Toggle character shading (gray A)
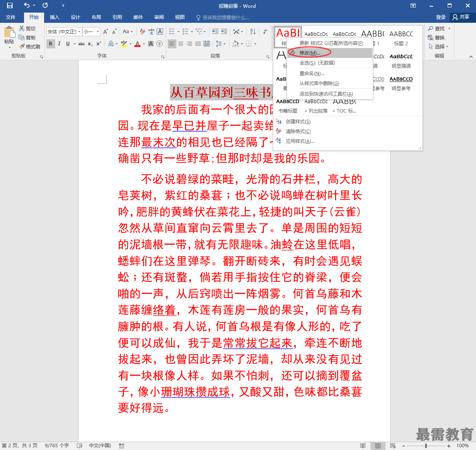 (151, 44)
